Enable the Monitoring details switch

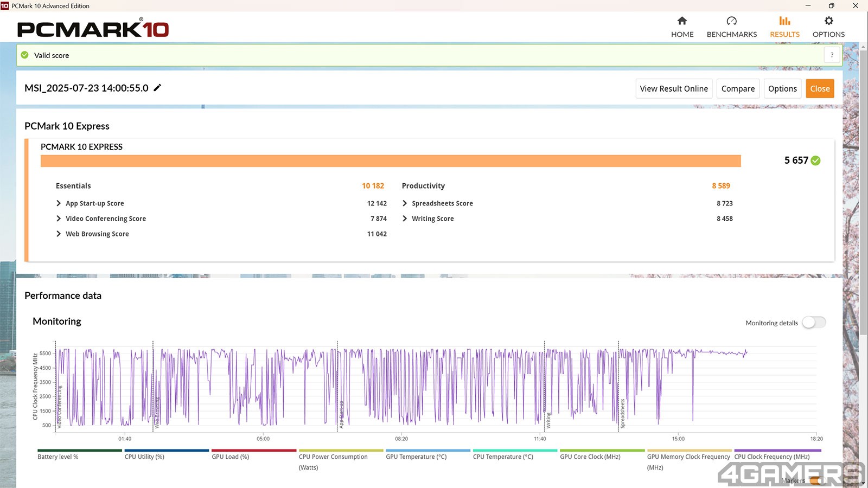click(x=814, y=323)
